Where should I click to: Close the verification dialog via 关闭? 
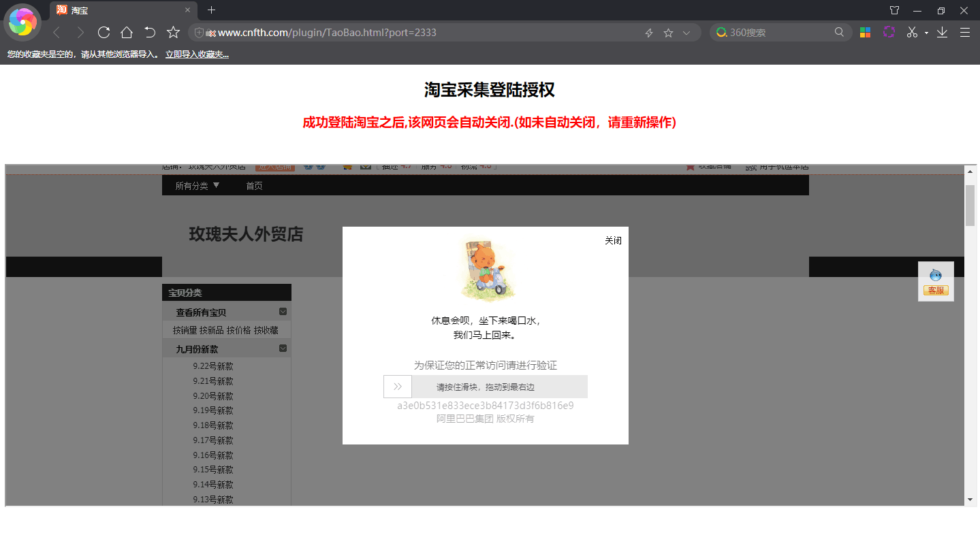[613, 240]
